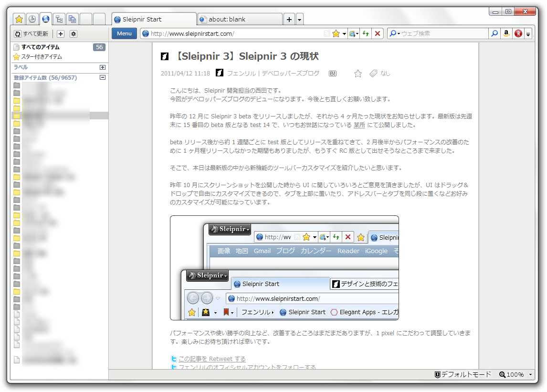Open the History clock sidebar tab
Image resolution: width=547 pixels, height=392 pixels.
[x=32, y=19]
